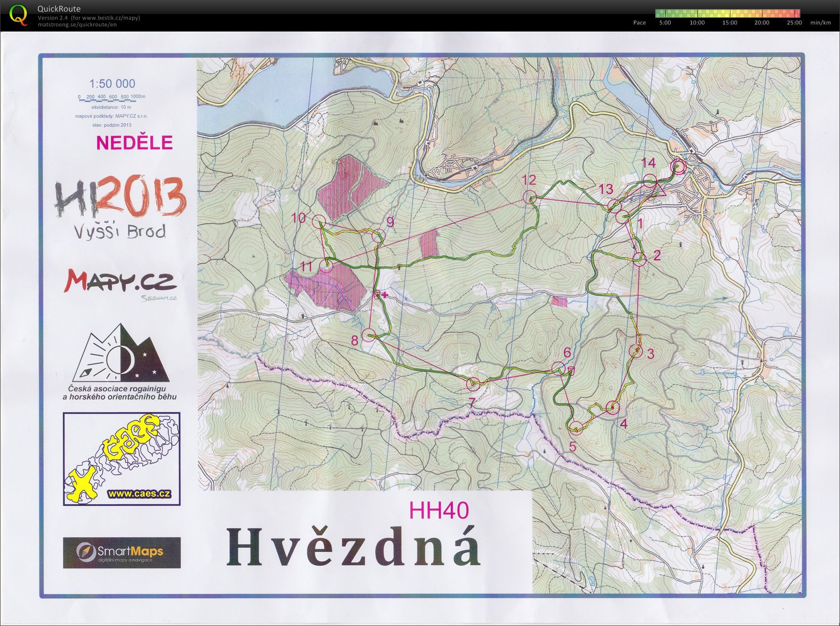Select control circle 11

tap(326, 266)
